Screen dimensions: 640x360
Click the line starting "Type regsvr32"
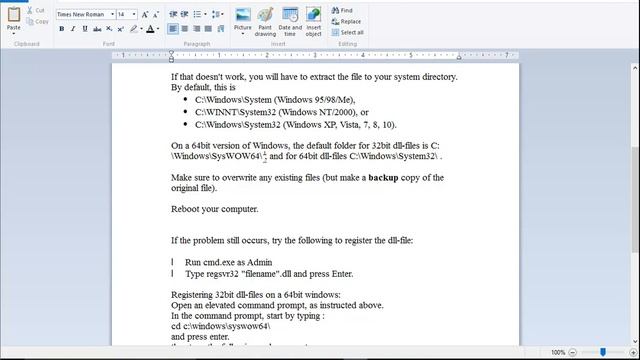coord(269,274)
